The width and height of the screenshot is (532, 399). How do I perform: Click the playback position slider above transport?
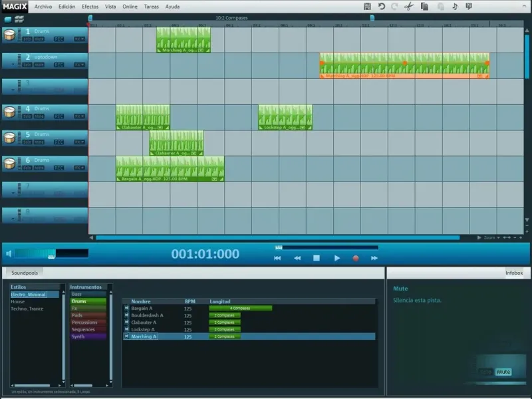coord(327,247)
